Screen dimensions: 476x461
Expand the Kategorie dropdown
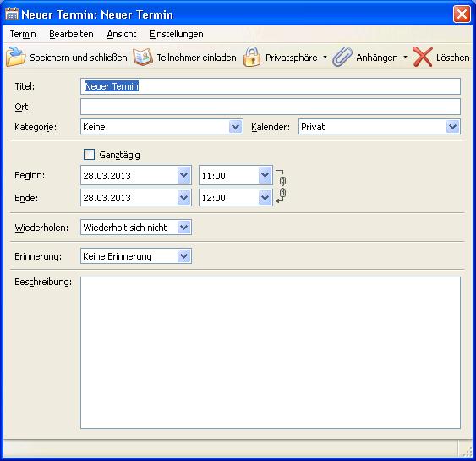pyautogui.click(x=235, y=127)
